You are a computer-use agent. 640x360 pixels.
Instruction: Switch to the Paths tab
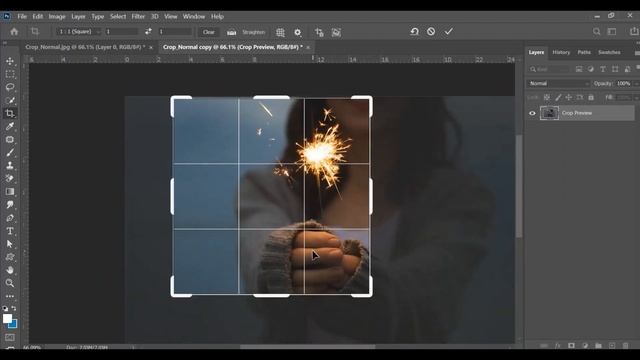pos(584,52)
